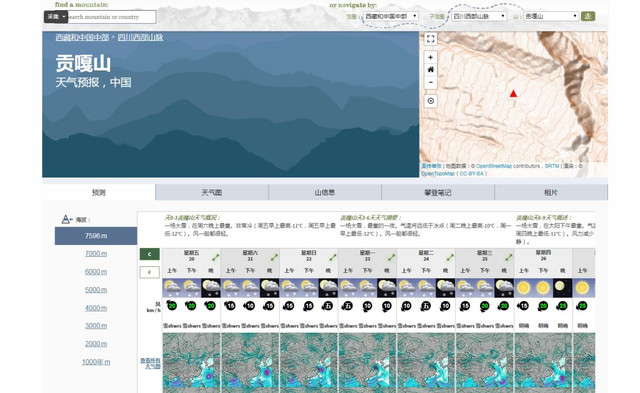The height and width of the screenshot is (393, 640).
Task: Click the elevation mountain icon
Action: 67,220
